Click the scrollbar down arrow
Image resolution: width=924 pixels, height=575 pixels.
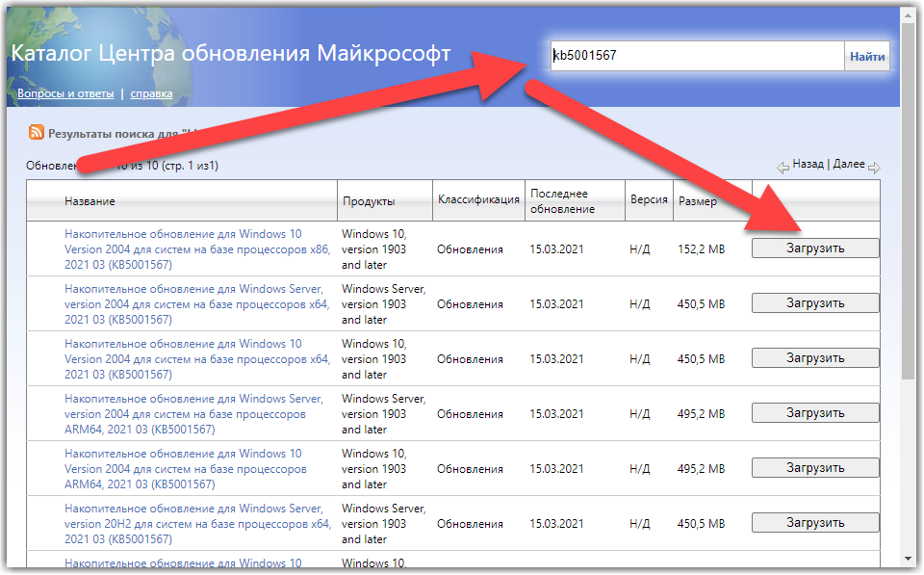(909, 557)
